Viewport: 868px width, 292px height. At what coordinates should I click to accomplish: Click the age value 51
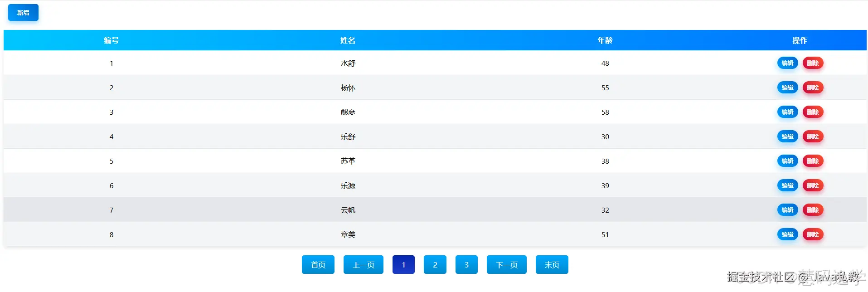605,234
